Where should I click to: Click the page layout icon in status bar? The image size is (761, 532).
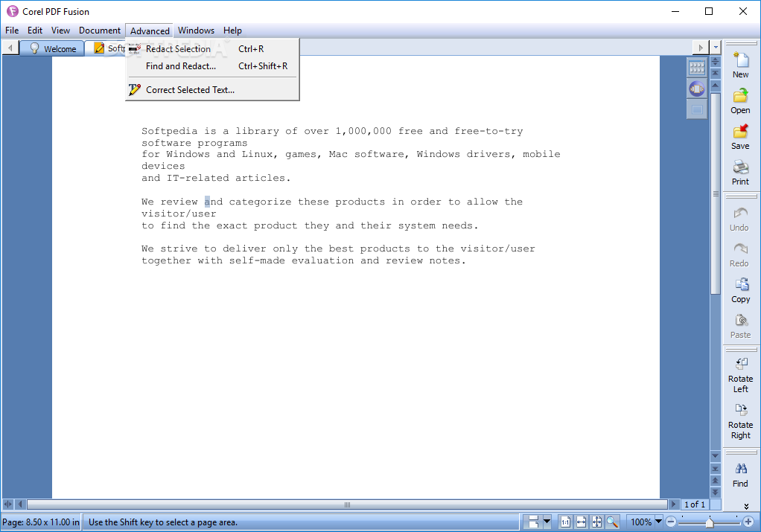[x=533, y=522]
